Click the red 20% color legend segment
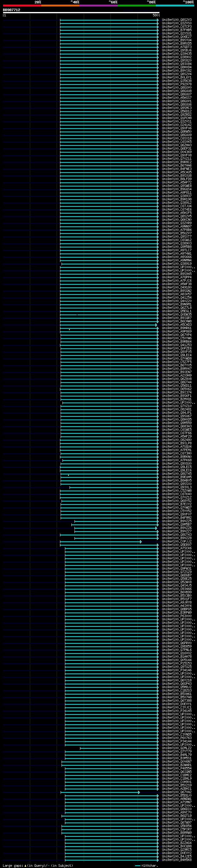The width and height of the screenshot is (197, 868). tap(22, 6)
